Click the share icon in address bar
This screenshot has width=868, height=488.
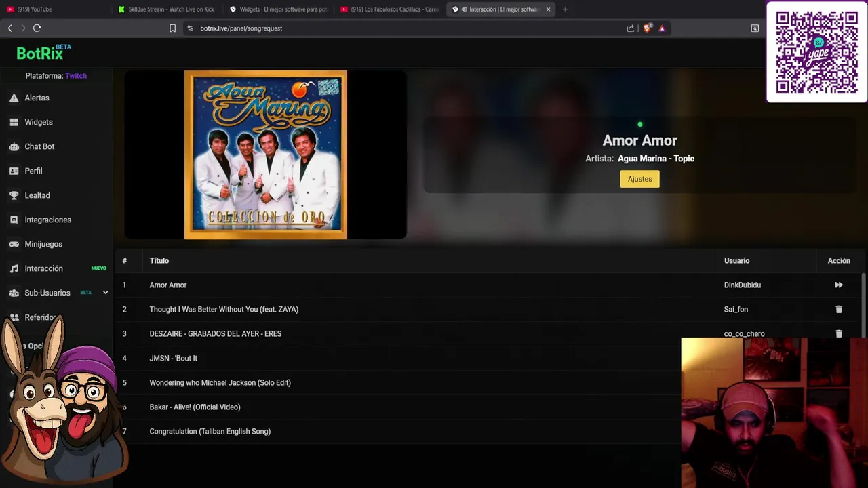[x=631, y=28]
